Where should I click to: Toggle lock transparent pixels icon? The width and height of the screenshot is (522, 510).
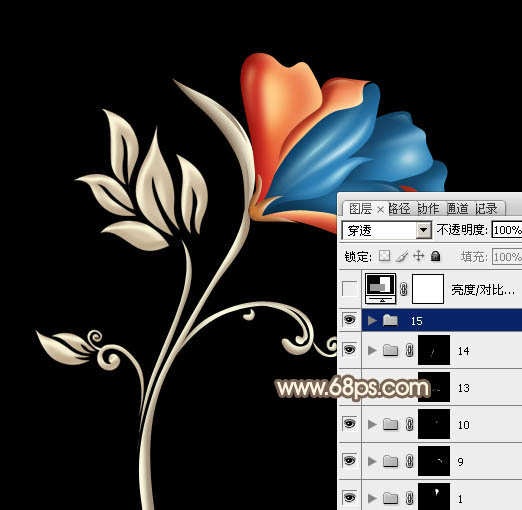coord(384,256)
